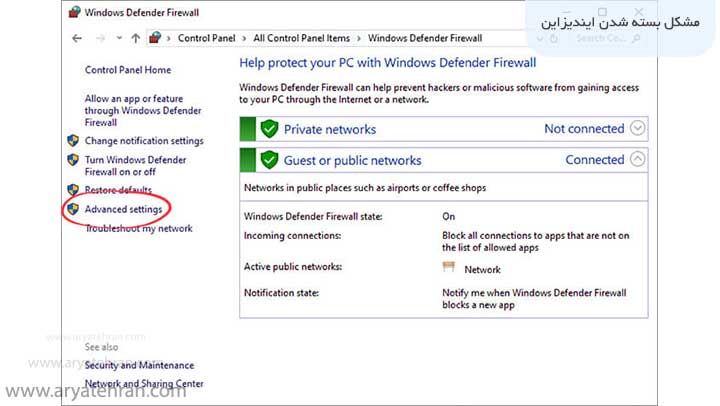The width and height of the screenshot is (720, 406).
Task: Open Control Panel Home link
Action: coord(128,70)
